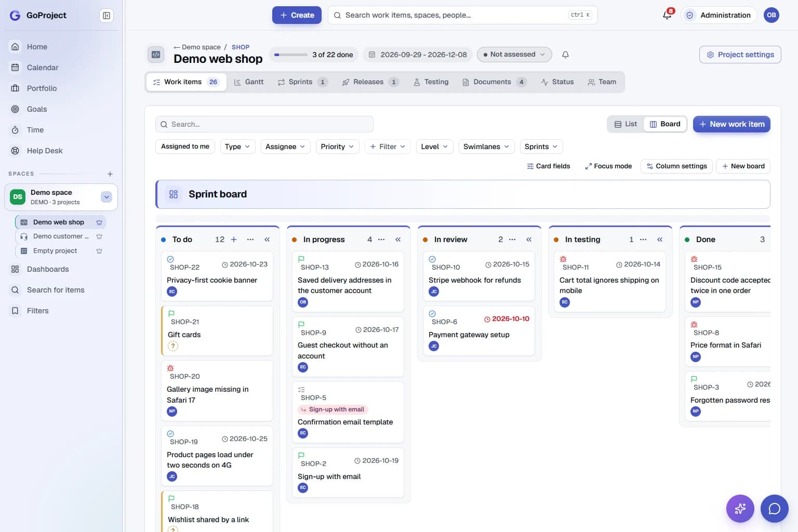Open the Assignee filter dropdown

point(285,147)
